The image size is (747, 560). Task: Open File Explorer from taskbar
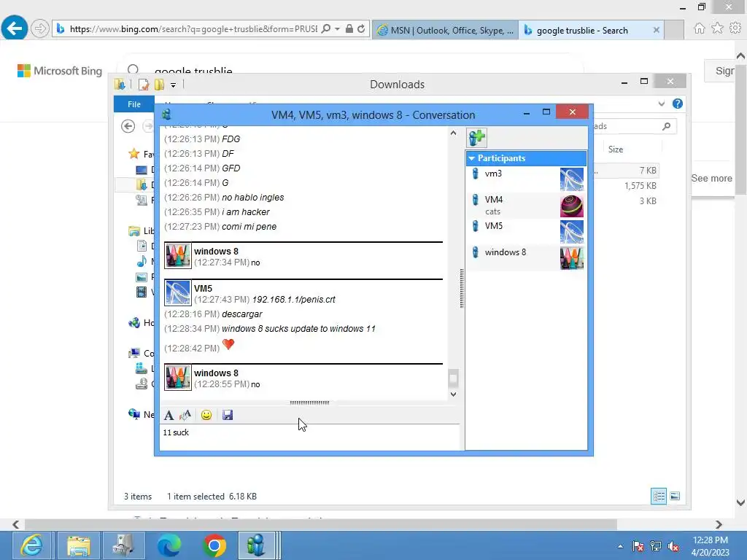click(79, 545)
